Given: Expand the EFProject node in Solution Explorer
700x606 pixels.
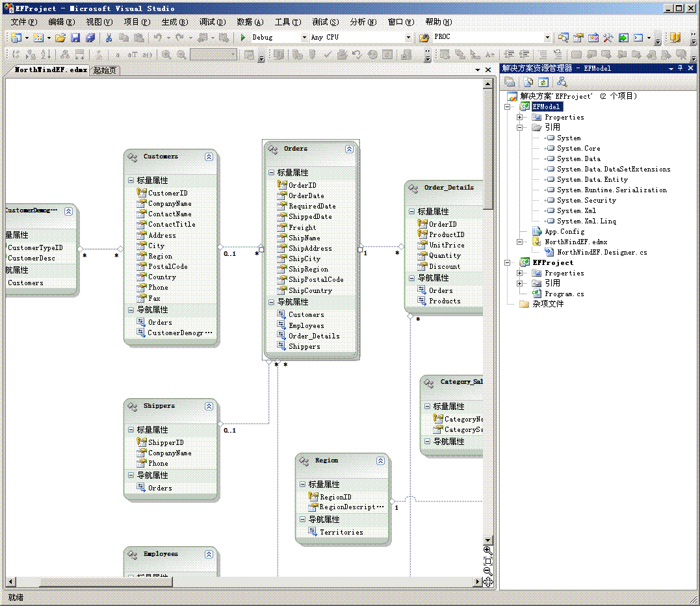Looking at the screenshot, I should tap(508, 262).
